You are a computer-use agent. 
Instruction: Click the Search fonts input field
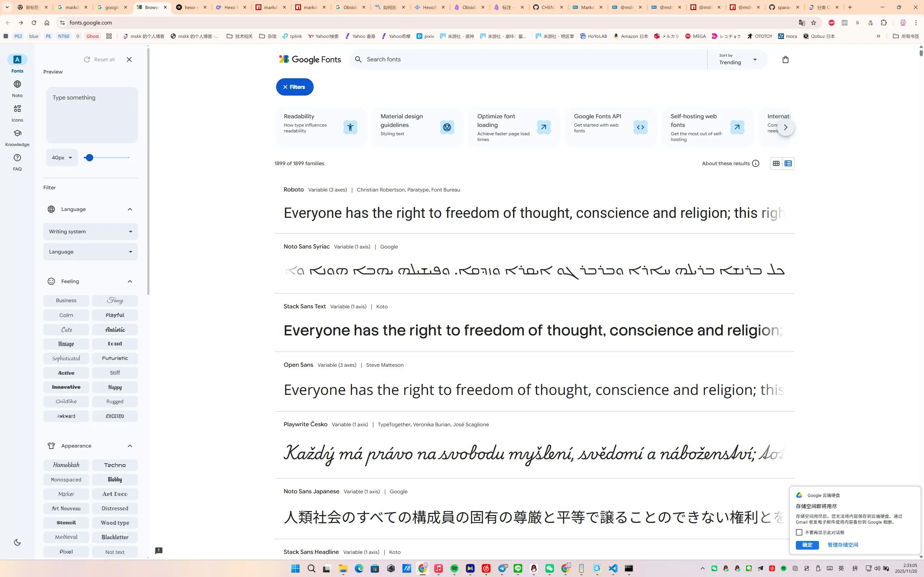coord(535,60)
